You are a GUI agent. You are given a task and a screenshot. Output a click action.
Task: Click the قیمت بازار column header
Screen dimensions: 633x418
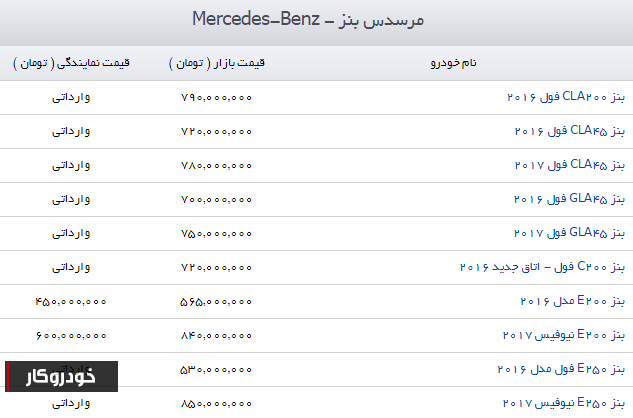217,63
